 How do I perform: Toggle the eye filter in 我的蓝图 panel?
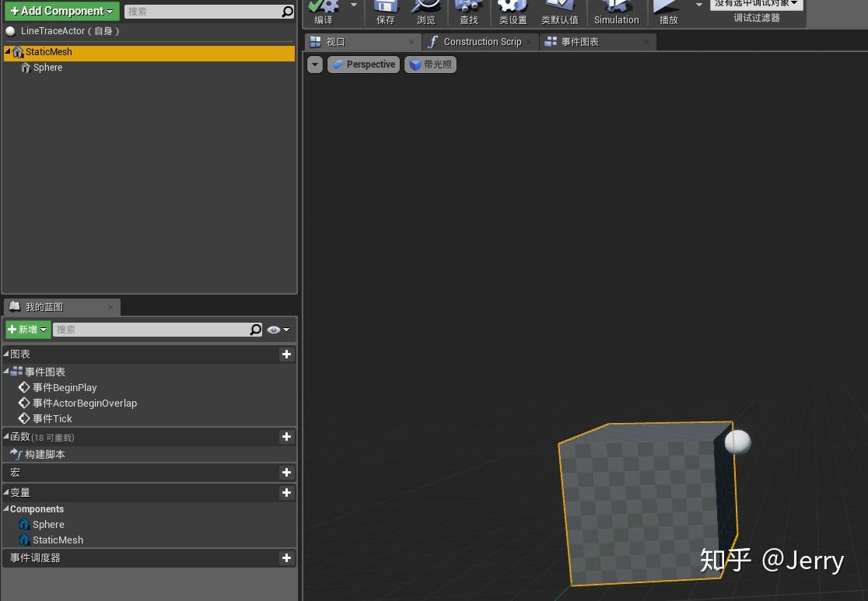pyautogui.click(x=273, y=330)
